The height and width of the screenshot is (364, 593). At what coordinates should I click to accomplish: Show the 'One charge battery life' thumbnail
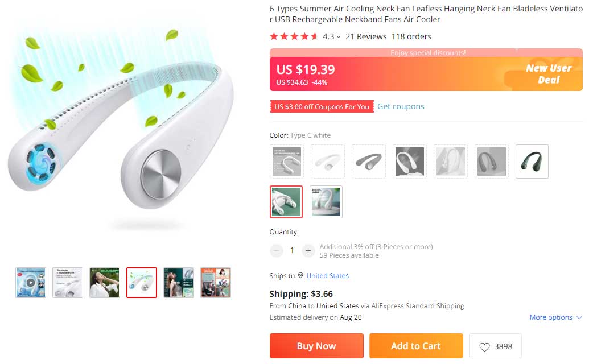point(68,283)
